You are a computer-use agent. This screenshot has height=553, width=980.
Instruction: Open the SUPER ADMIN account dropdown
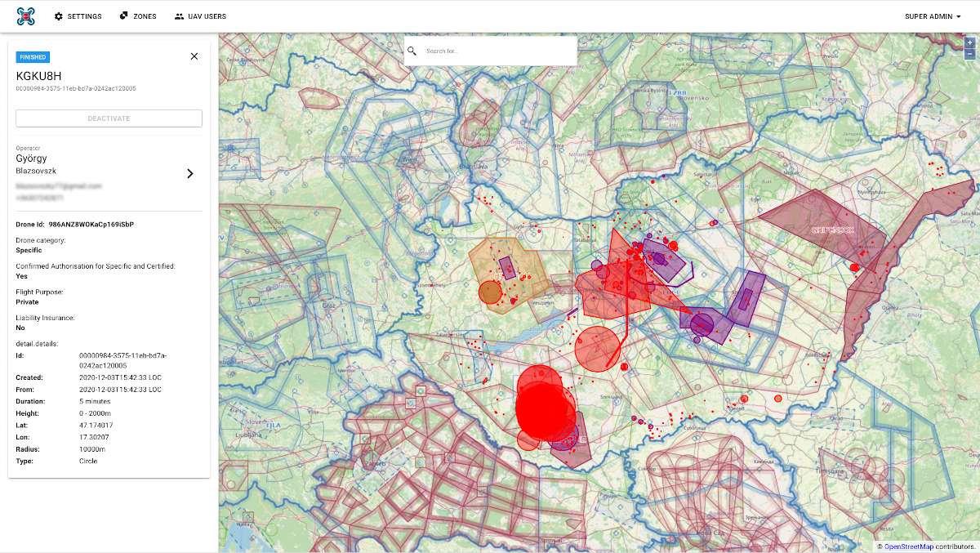coord(933,16)
